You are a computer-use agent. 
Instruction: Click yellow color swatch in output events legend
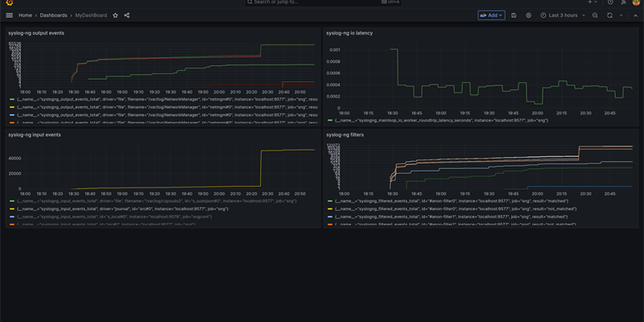point(12,107)
